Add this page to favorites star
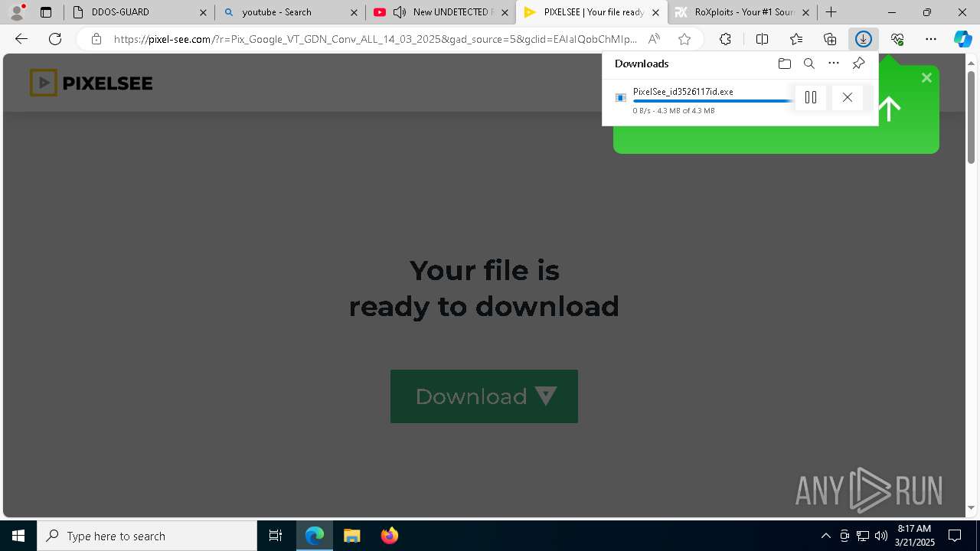This screenshot has width=980, height=551. point(684,39)
